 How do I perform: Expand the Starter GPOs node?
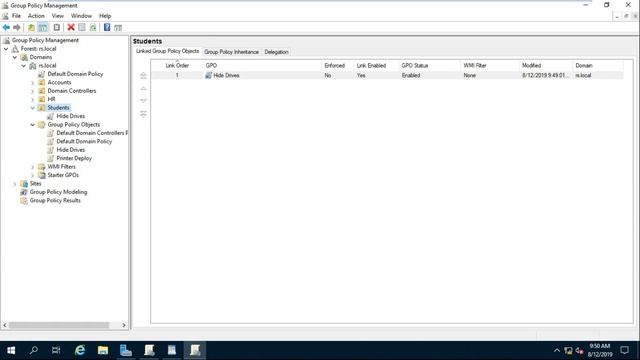(x=33, y=175)
